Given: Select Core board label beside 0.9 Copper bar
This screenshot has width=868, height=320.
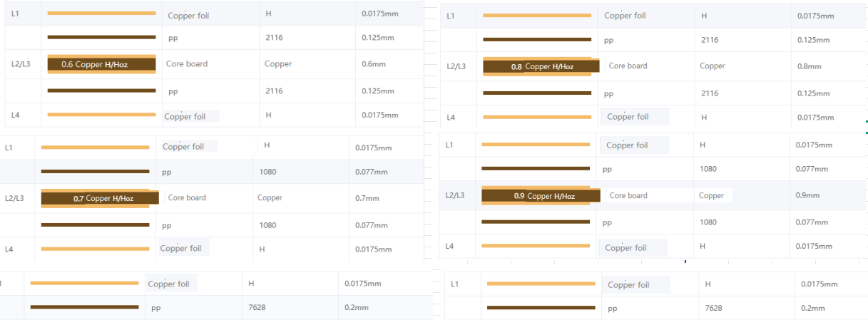Looking at the screenshot, I should pyautogui.click(x=628, y=195).
